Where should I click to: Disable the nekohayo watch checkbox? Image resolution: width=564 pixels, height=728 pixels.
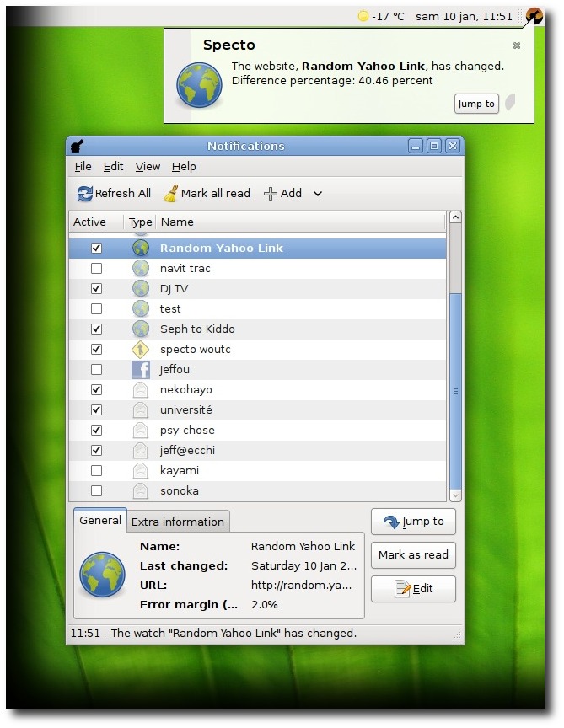(97, 389)
